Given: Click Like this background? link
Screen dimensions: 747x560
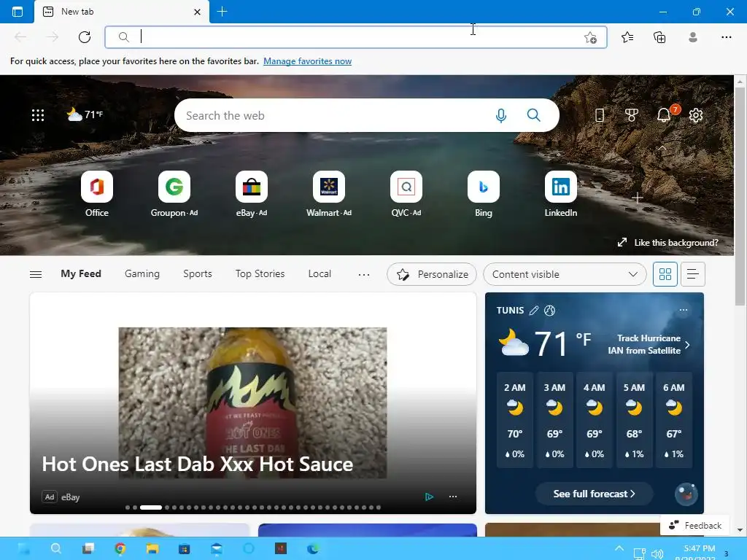Looking at the screenshot, I should click(x=668, y=242).
